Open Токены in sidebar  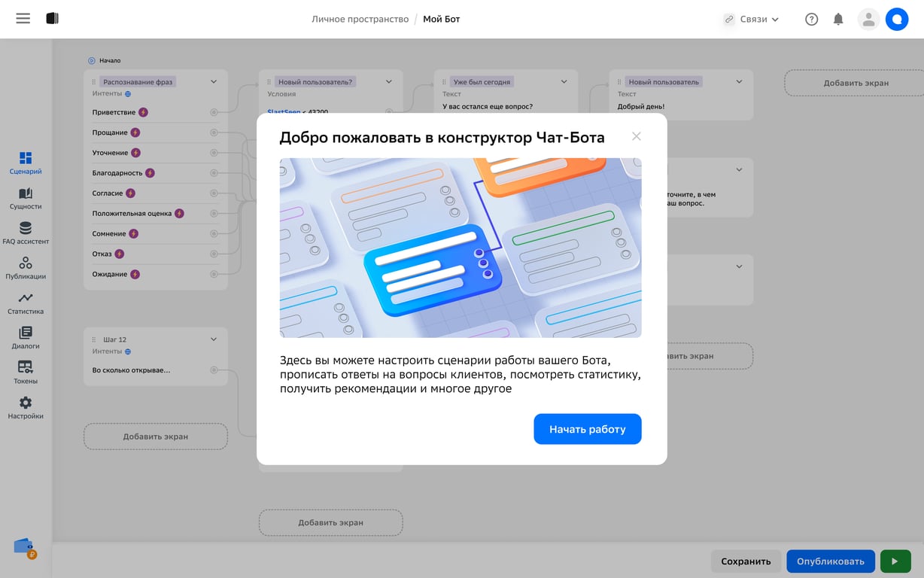pos(26,373)
